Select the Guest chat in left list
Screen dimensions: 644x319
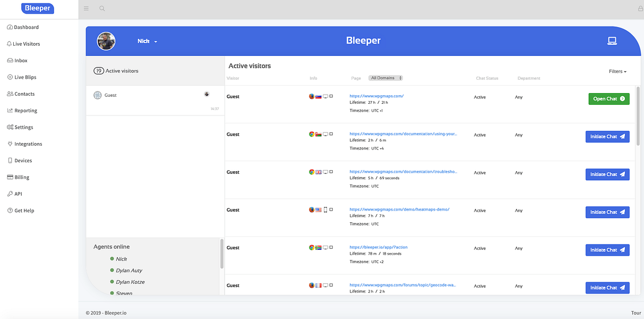click(x=155, y=101)
